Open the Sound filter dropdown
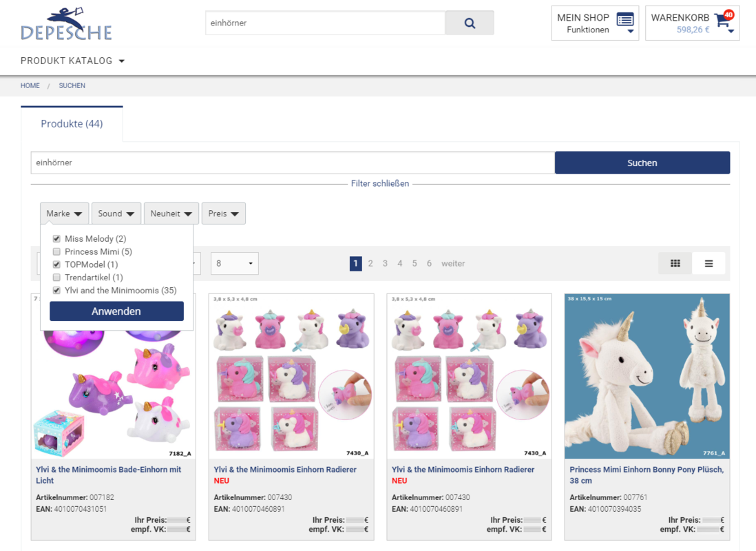The height and width of the screenshot is (551, 756). 116,214
